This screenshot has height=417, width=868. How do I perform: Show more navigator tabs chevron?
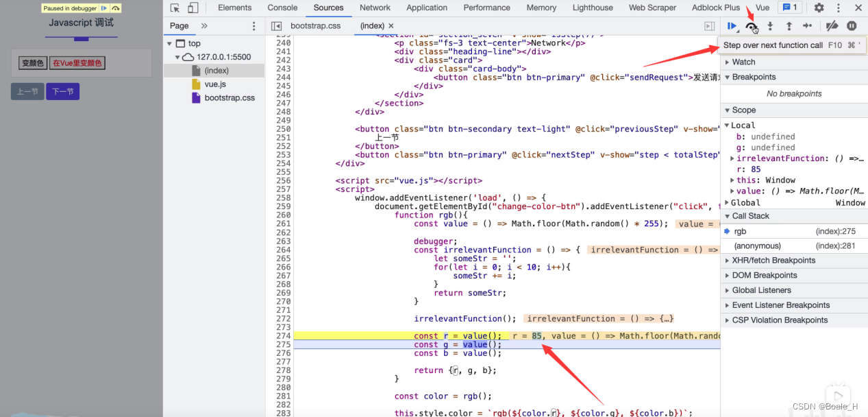[x=204, y=26]
